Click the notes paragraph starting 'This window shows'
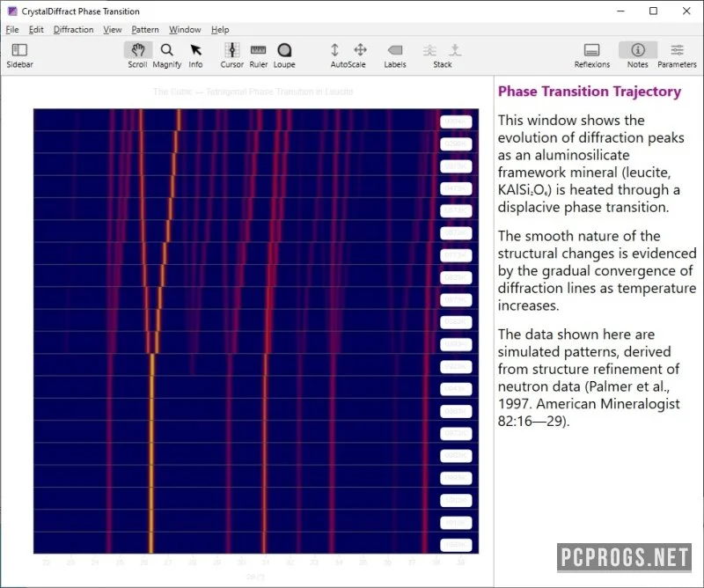 pos(590,164)
